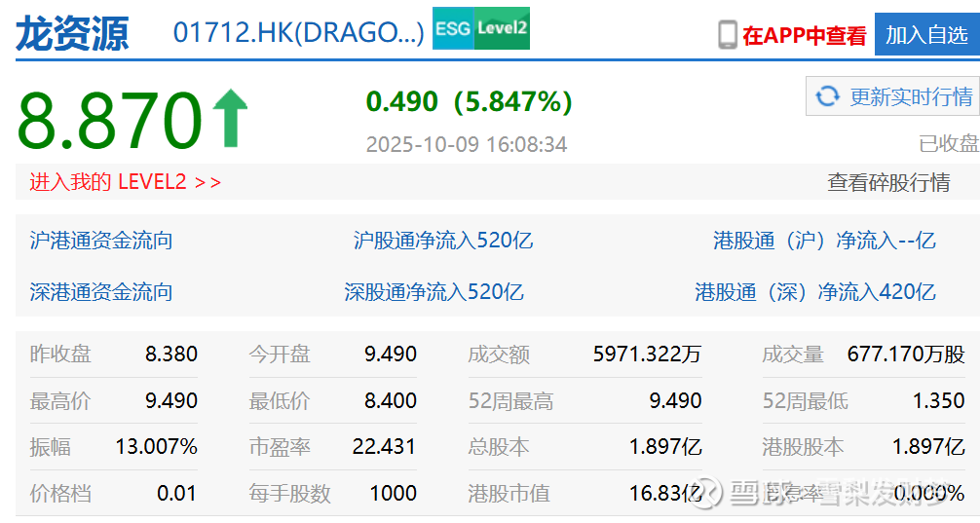The width and height of the screenshot is (980, 523).
Task: Click the 52周最低 label
Action: pyautogui.click(x=806, y=400)
